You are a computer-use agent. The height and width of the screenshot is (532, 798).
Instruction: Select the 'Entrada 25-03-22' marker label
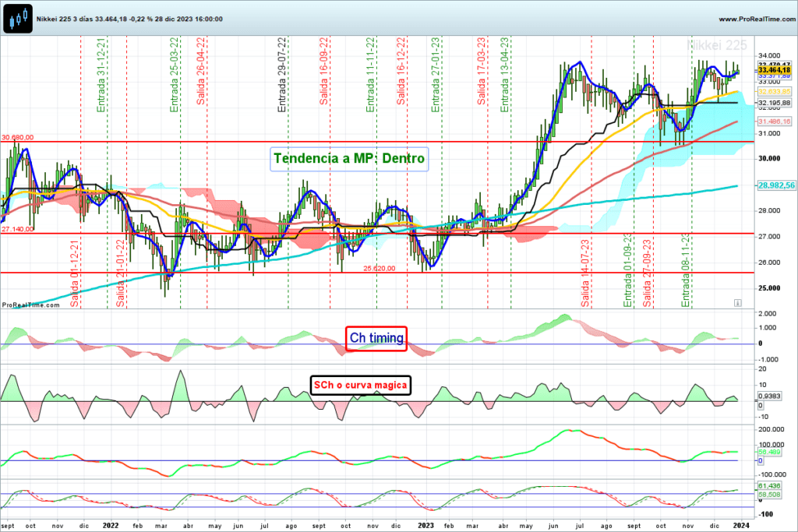(x=175, y=75)
